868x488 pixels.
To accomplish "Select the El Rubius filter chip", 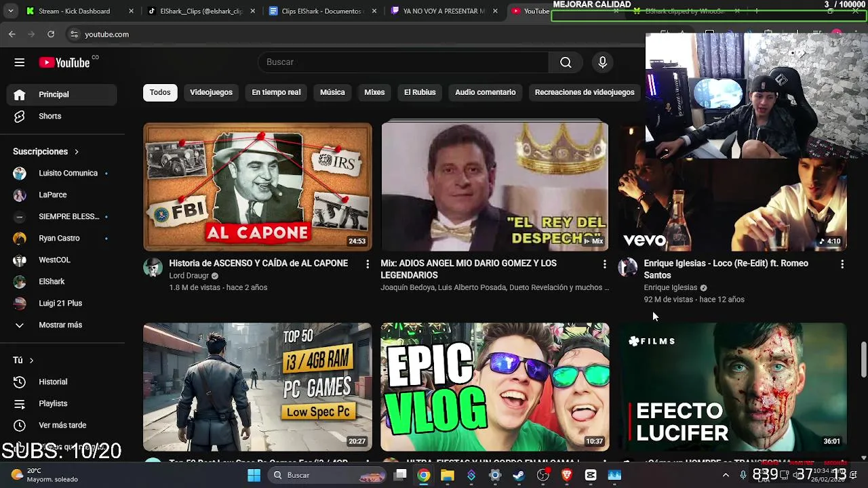I will [420, 92].
